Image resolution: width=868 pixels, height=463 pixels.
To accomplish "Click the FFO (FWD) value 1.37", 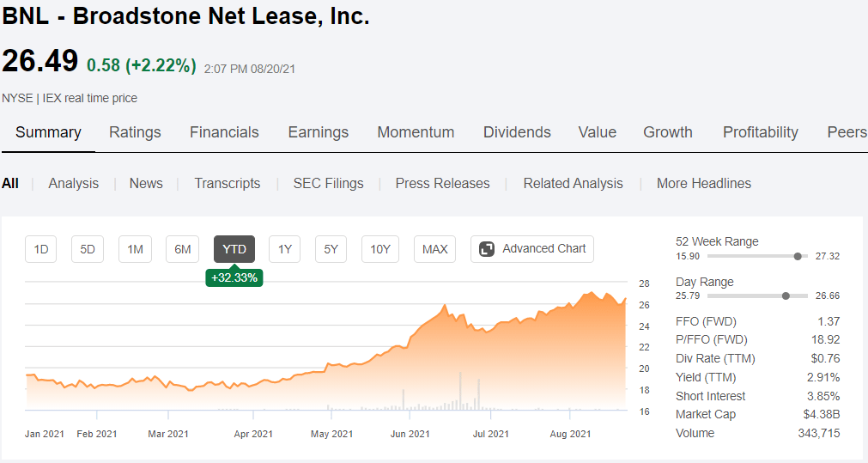I will [x=829, y=321].
